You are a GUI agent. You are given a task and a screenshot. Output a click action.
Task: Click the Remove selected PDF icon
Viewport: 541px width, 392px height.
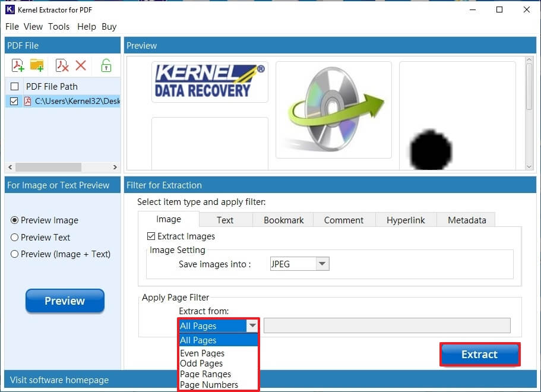(62, 65)
